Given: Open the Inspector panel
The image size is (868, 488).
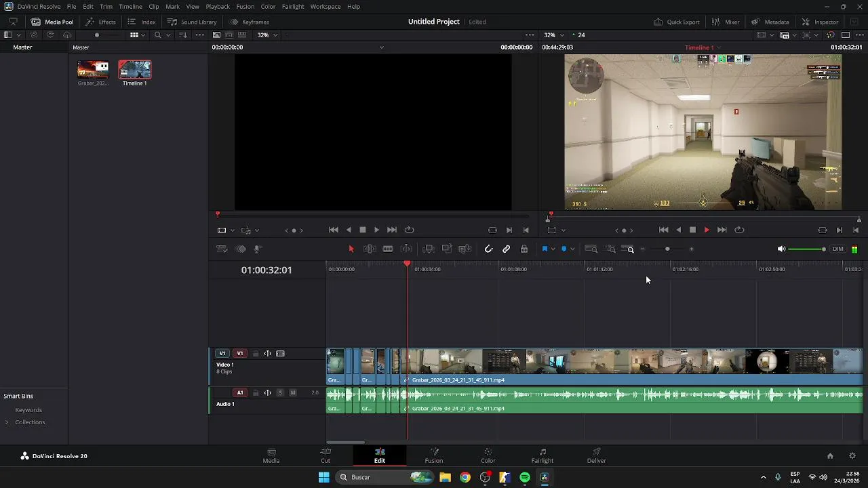Looking at the screenshot, I should click(x=821, y=22).
